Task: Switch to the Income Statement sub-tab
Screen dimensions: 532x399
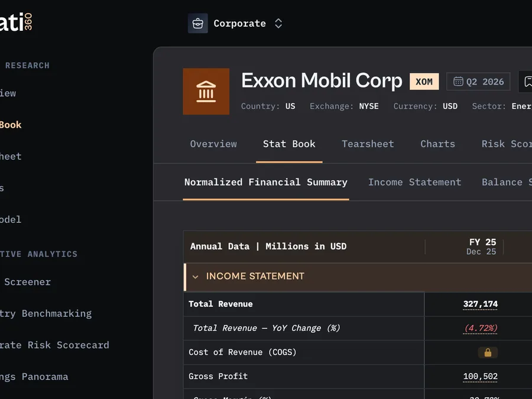Action: coord(414,182)
